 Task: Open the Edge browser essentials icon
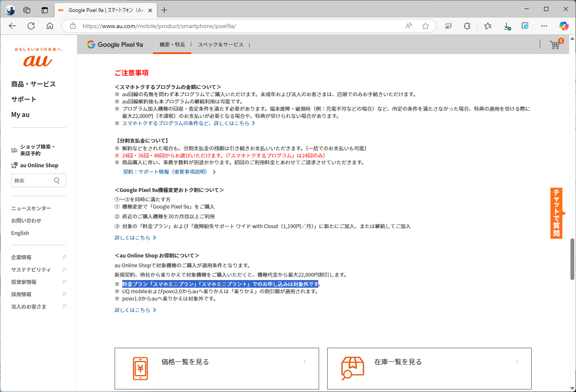525,26
